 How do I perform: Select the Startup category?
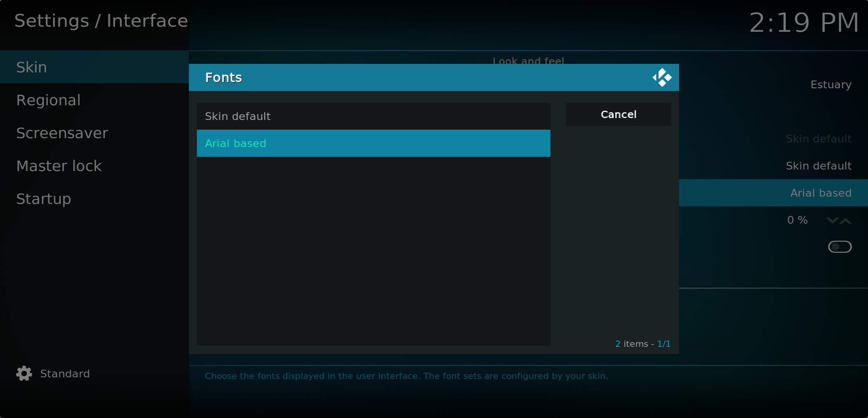(94, 199)
